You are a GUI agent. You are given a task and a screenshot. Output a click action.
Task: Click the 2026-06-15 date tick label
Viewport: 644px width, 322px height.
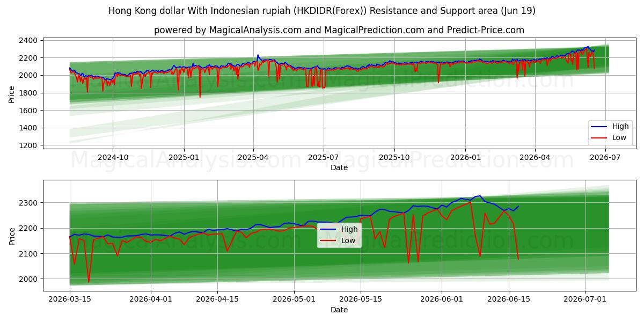click(508, 299)
